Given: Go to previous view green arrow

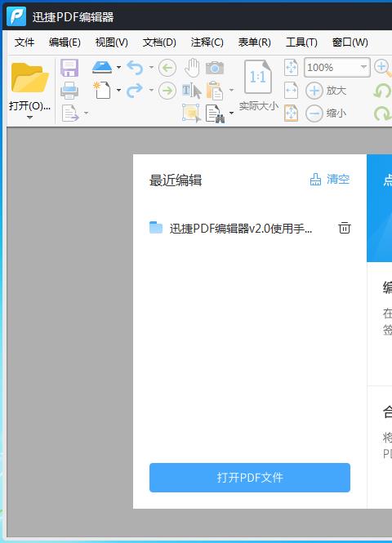Looking at the screenshot, I should [x=167, y=68].
